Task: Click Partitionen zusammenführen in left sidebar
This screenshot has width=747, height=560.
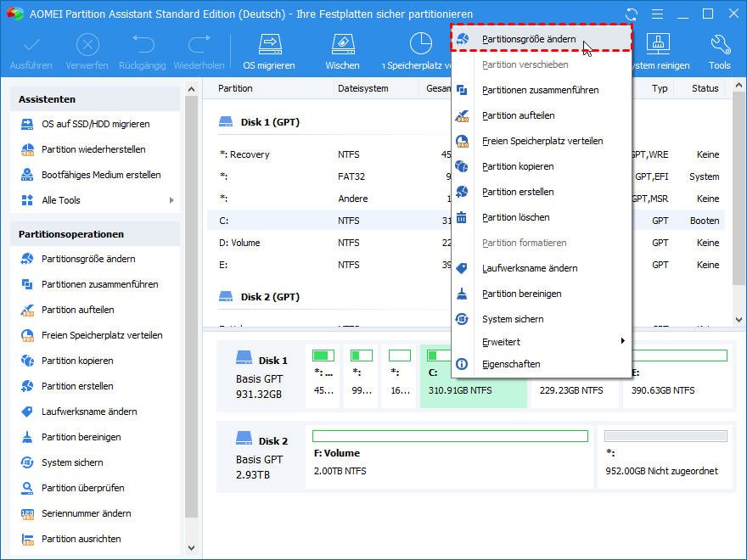Action: tap(99, 285)
